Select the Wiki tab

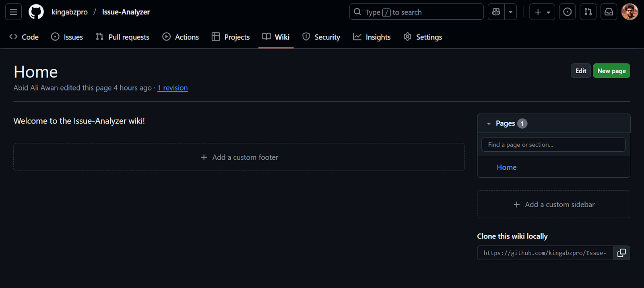(276, 37)
